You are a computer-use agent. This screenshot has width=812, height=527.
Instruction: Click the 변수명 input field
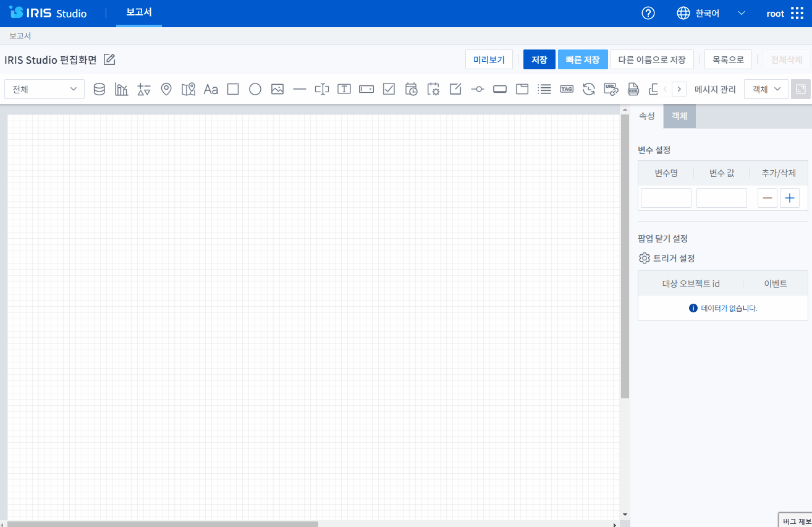tap(666, 198)
